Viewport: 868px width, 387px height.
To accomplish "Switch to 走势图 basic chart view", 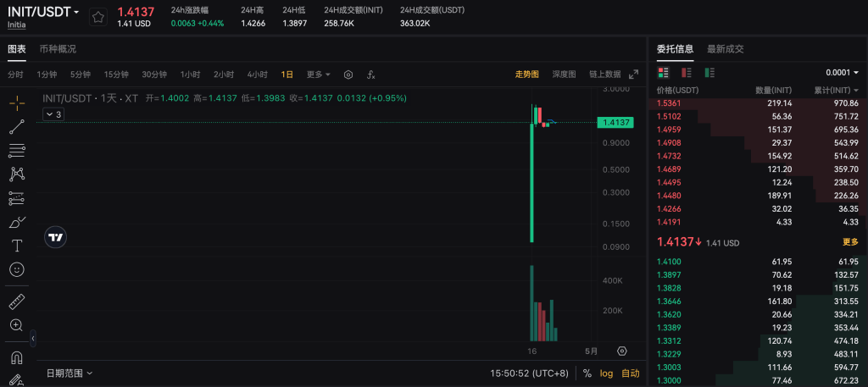I will tap(527, 74).
